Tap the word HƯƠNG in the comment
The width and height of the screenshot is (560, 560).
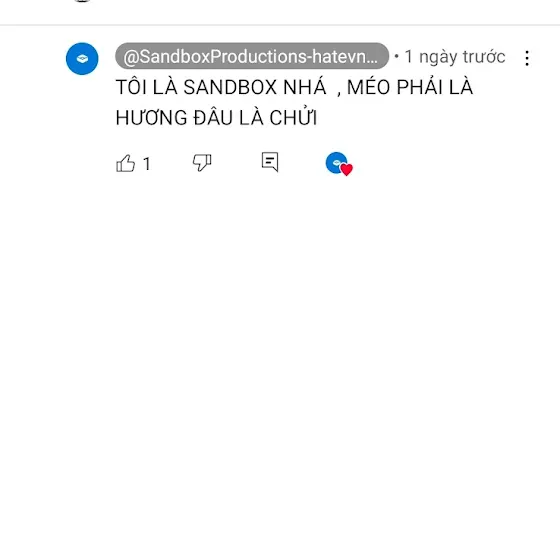tap(151, 118)
